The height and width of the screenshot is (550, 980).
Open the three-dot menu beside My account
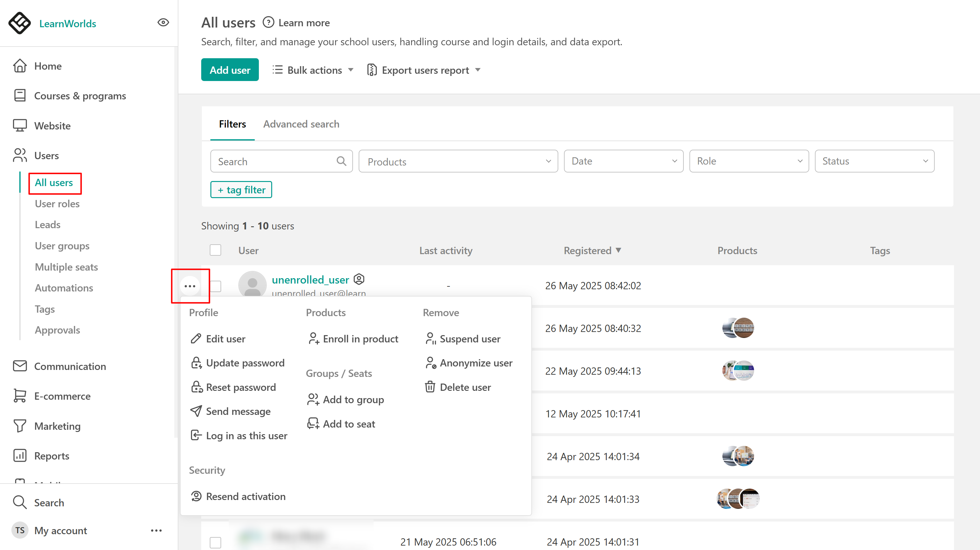coord(156,530)
